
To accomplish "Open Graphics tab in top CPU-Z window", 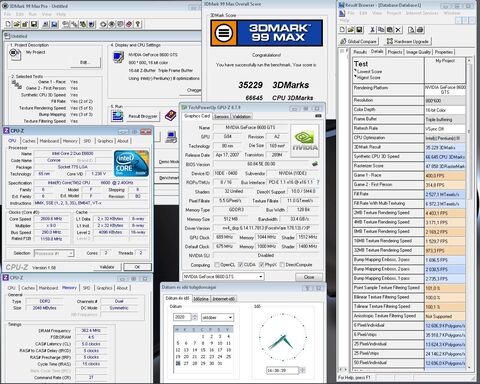I will click(105, 141).
